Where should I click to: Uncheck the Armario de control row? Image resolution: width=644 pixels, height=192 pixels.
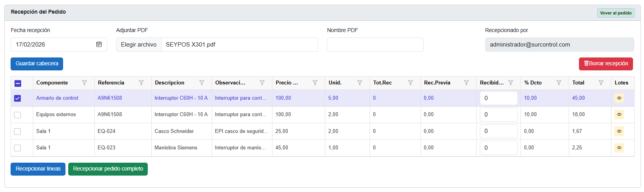pyautogui.click(x=18, y=98)
